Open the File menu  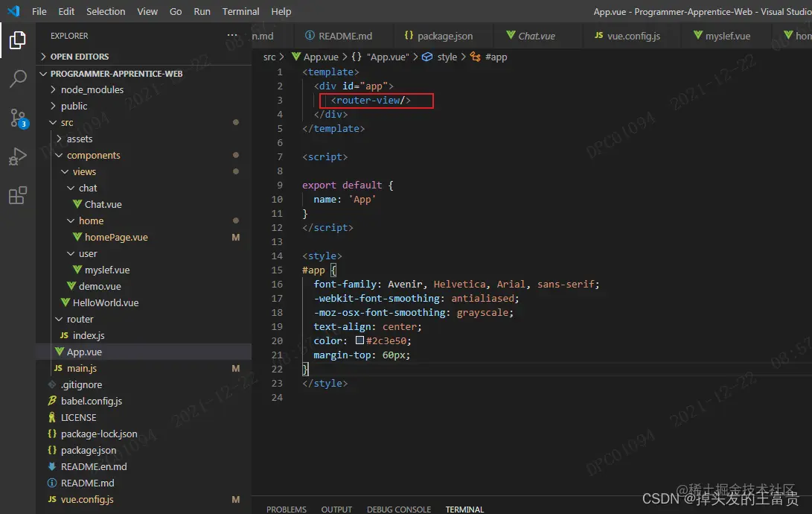pyautogui.click(x=39, y=11)
